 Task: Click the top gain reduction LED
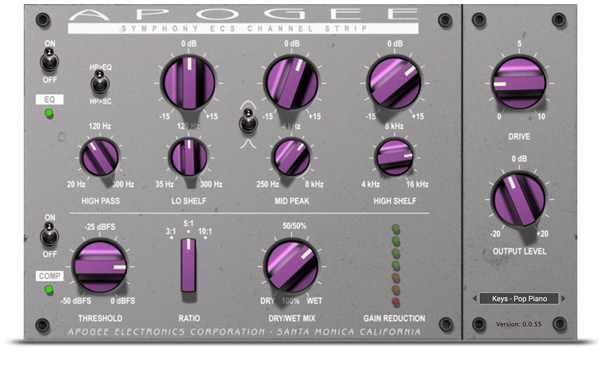[396, 229]
